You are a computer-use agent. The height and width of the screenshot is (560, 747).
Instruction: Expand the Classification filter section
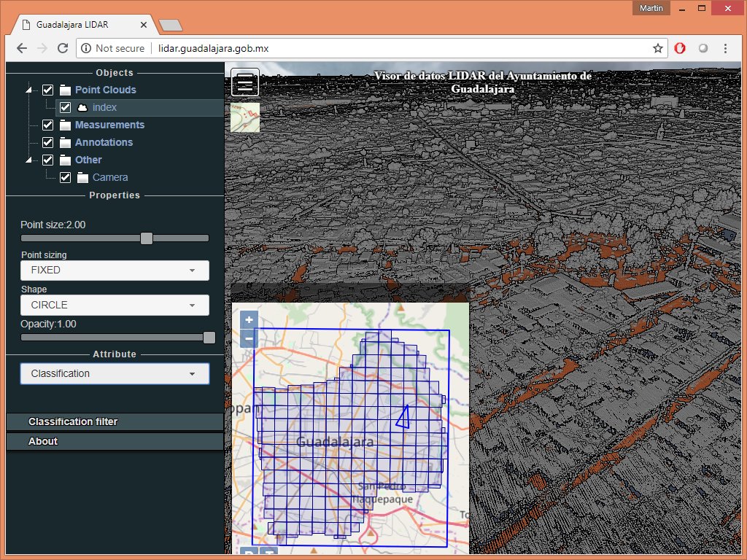click(x=115, y=421)
